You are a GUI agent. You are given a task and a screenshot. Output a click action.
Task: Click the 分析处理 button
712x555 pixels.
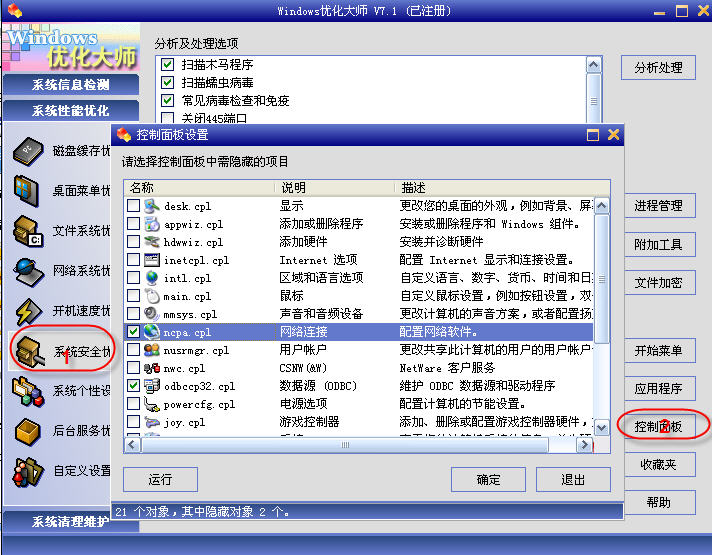click(x=658, y=68)
